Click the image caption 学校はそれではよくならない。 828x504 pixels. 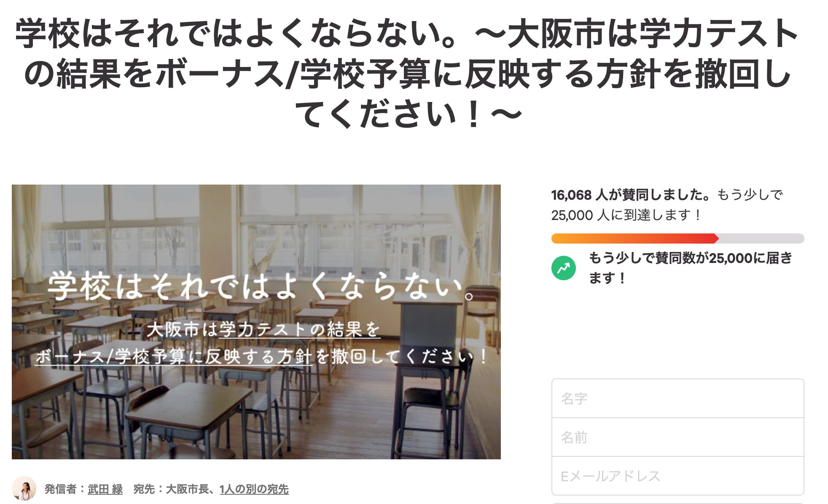coord(261,287)
